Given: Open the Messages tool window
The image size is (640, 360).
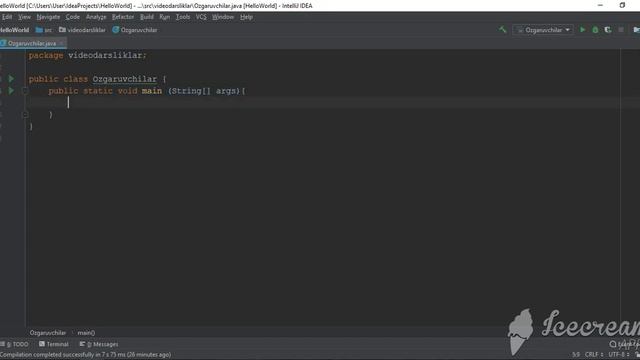Looking at the screenshot, I should 99,344.
